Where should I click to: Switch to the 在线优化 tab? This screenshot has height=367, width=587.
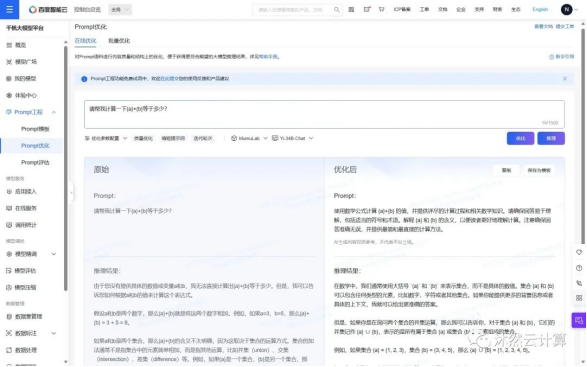tap(85, 41)
